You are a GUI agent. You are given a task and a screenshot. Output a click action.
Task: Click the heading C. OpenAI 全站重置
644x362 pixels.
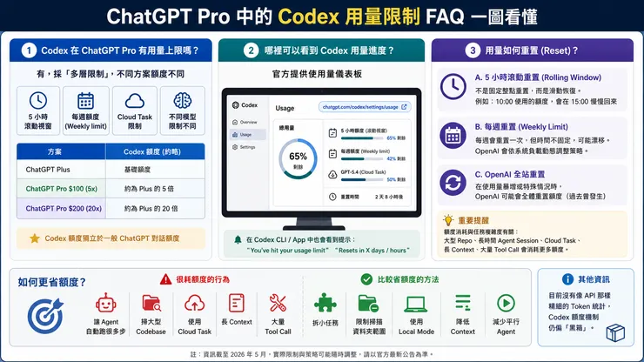[x=510, y=174]
